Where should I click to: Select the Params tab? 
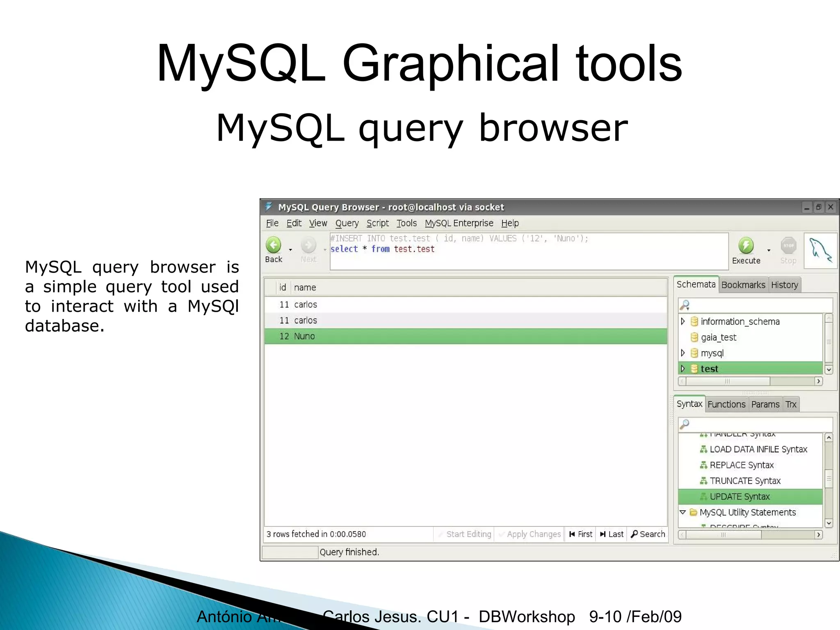tap(765, 404)
